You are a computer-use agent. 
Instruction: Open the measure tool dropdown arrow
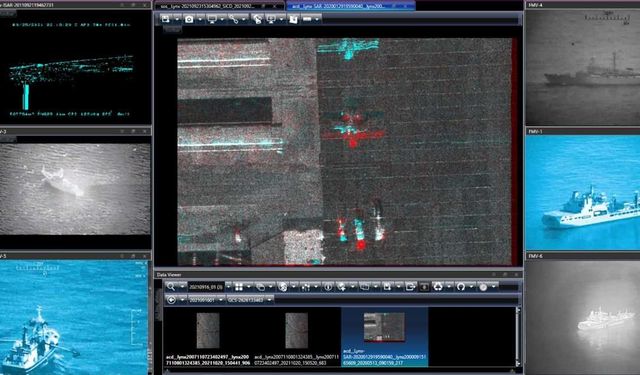[x=244, y=19]
